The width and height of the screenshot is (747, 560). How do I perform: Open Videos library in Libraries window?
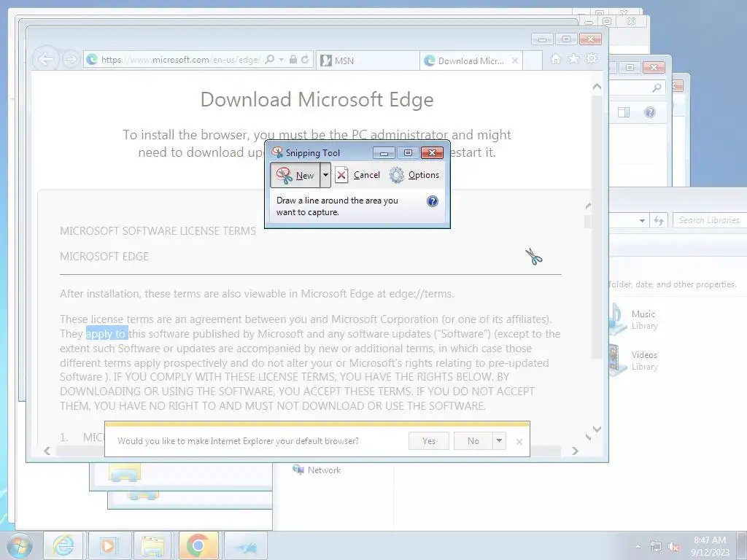pos(634,360)
